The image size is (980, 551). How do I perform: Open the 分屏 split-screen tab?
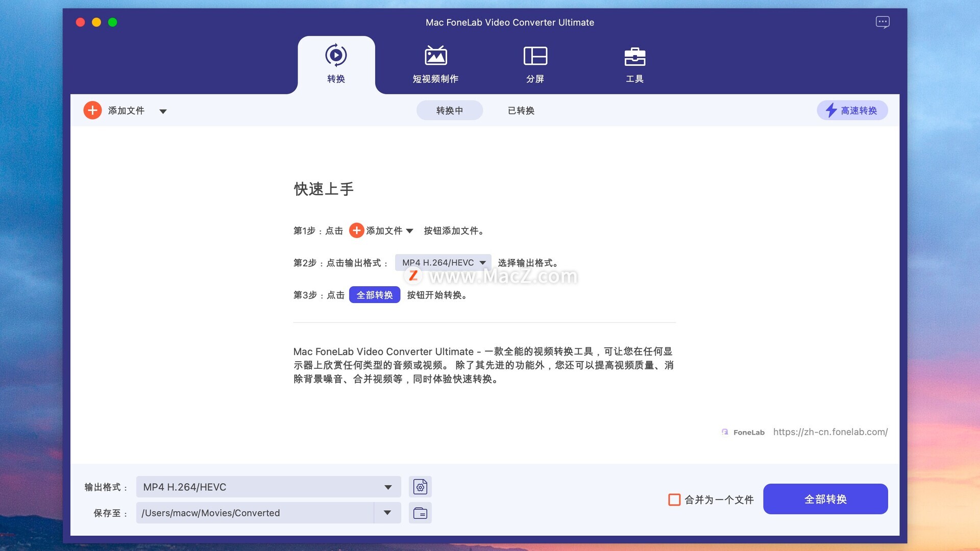(535, 64)
